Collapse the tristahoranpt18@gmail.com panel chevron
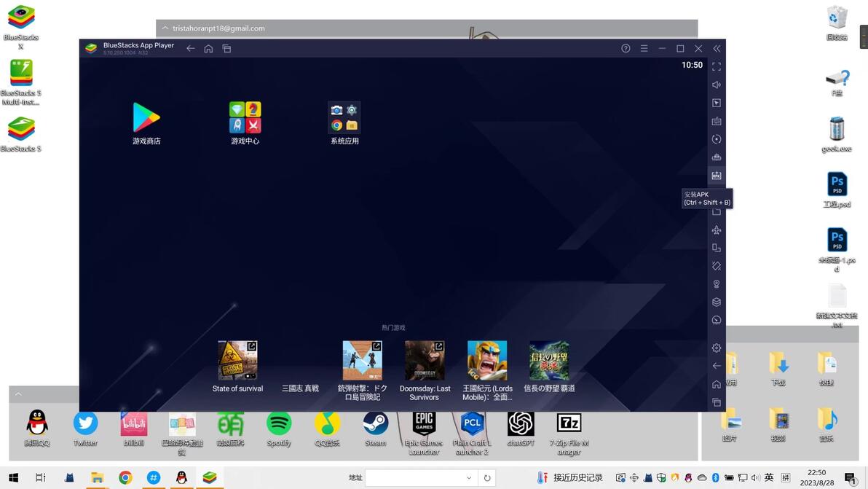The image size is (868, 489). [x=165, y=28]
